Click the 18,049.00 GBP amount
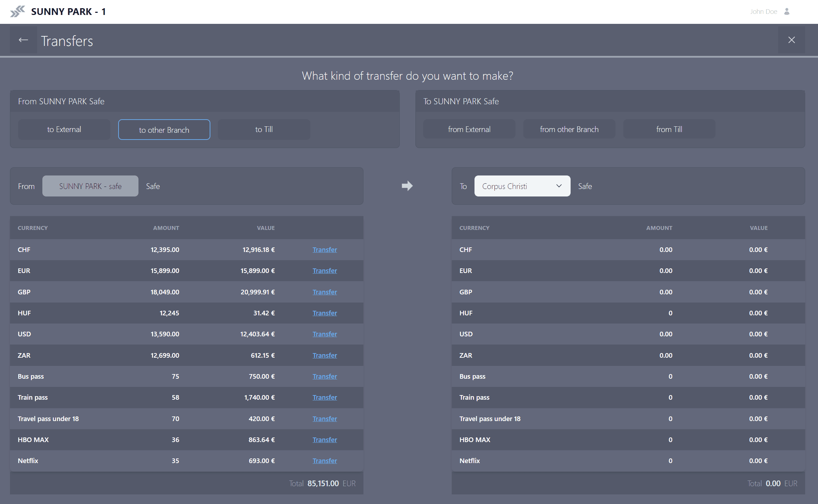Screen dimensions: 818x504 [x=165, y=292]
